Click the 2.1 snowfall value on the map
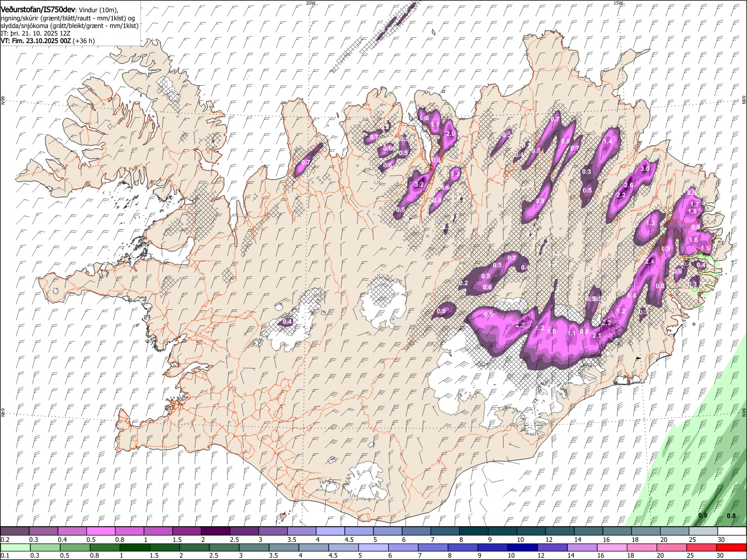Image resolution: width=747 pixels, height=560 pixels. point(597,336)
